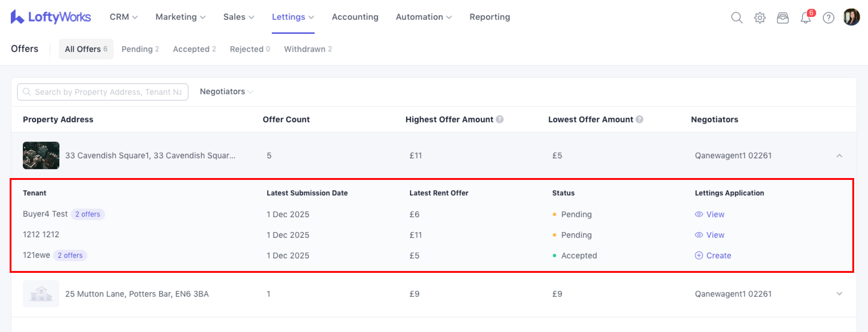The width and height of the screenshot is (868, 332).
Task: Switch to the Withdrawn offers tab
Action: coord(308,49)
